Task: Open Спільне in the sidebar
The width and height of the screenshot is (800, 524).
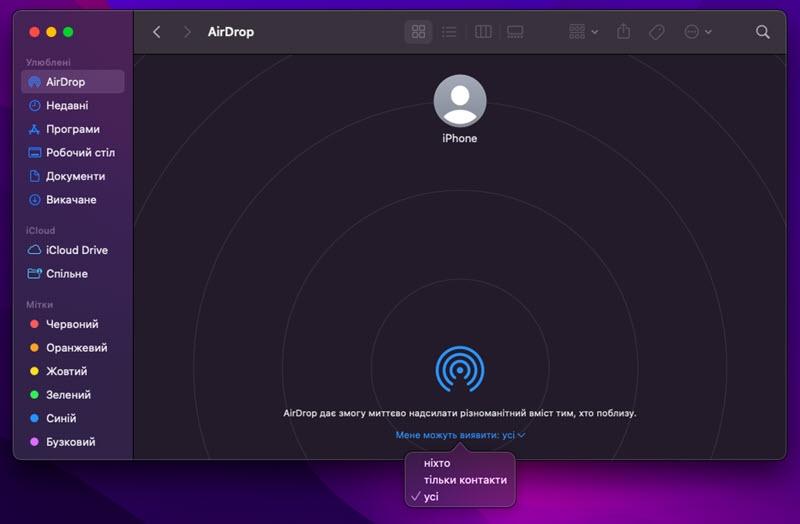Action: [73, 273]
